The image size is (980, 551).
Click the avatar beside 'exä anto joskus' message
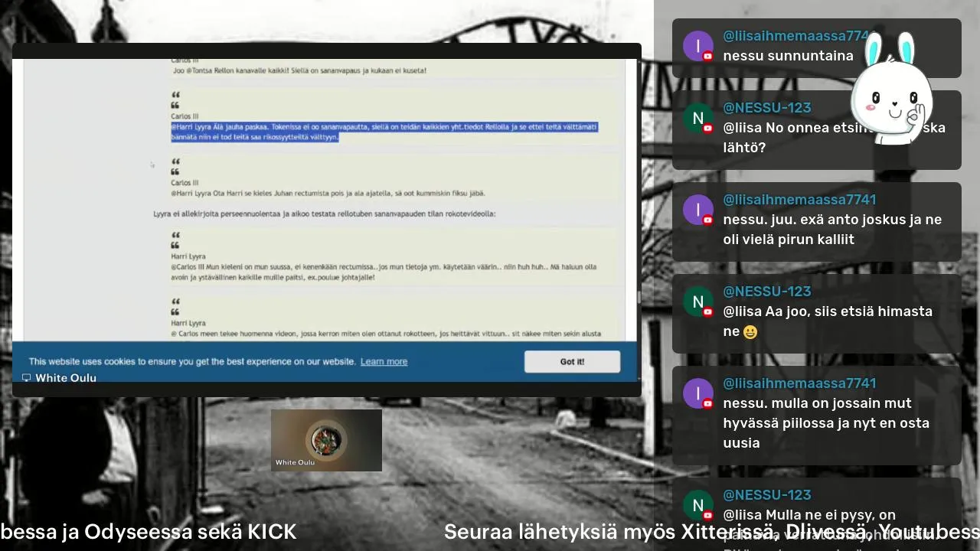(698, 210)
